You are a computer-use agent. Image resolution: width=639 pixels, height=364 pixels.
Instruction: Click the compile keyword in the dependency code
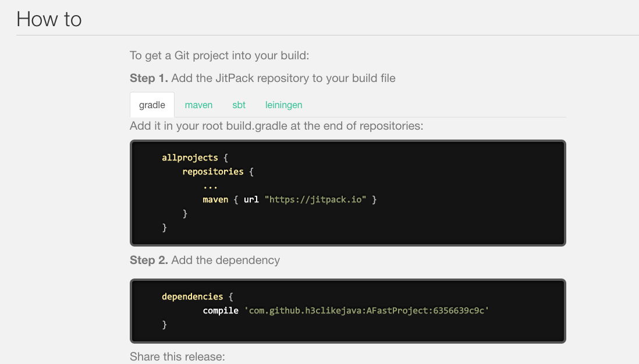click(221, 311)
